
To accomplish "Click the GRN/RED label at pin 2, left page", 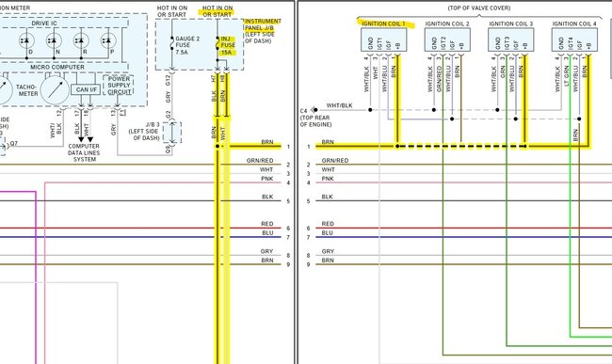I will click(260, 161).
